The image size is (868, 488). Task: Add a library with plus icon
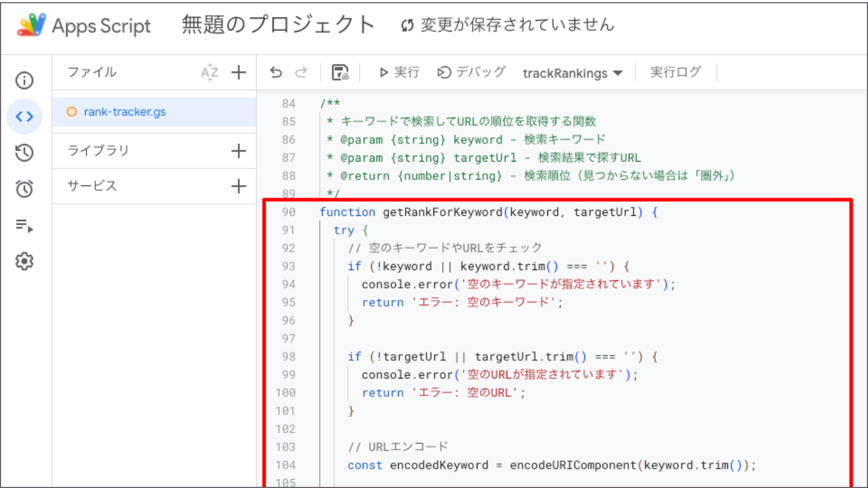239,151
